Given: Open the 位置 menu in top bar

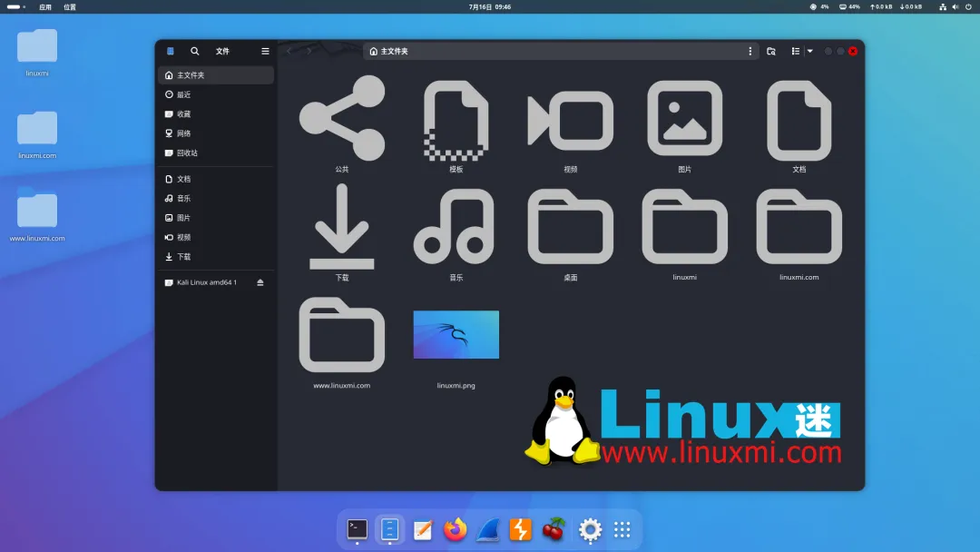Looking at the screenshot, I should click(x=70, y=7).
